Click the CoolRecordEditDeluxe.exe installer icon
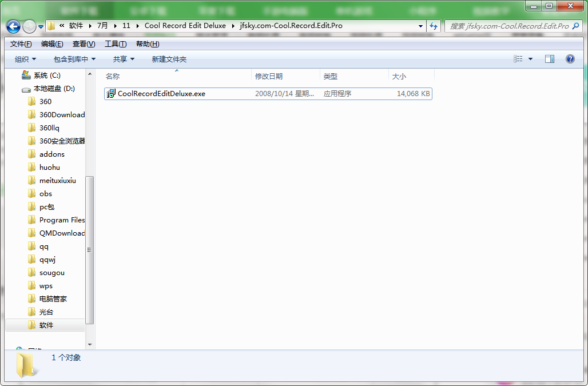Screen dimensions: 588x386 110,94
